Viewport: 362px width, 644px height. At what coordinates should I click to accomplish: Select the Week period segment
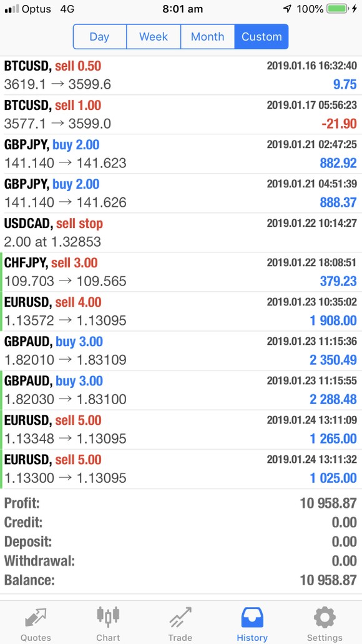click(154, 37)
